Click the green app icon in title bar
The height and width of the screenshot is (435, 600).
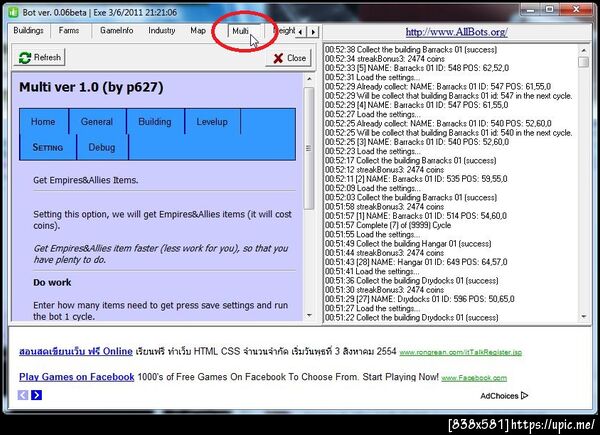(13, 12)
